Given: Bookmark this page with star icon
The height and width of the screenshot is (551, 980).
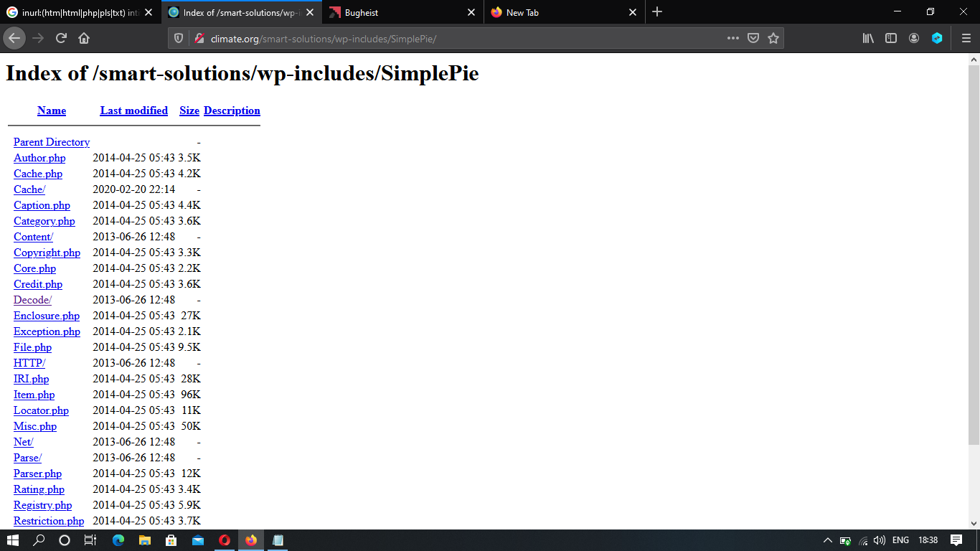Looking at the screenshot, I should pyautogui.click(x=773, y=38).
